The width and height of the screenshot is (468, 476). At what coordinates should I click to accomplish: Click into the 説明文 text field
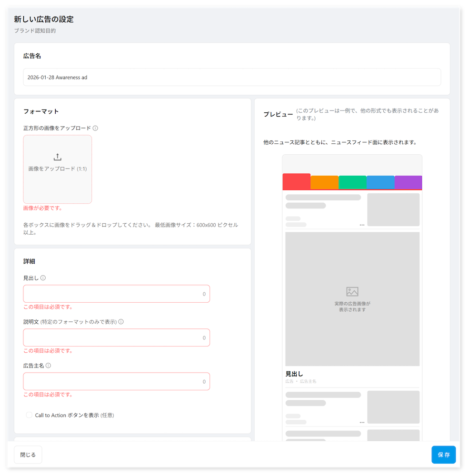(112, 337)
